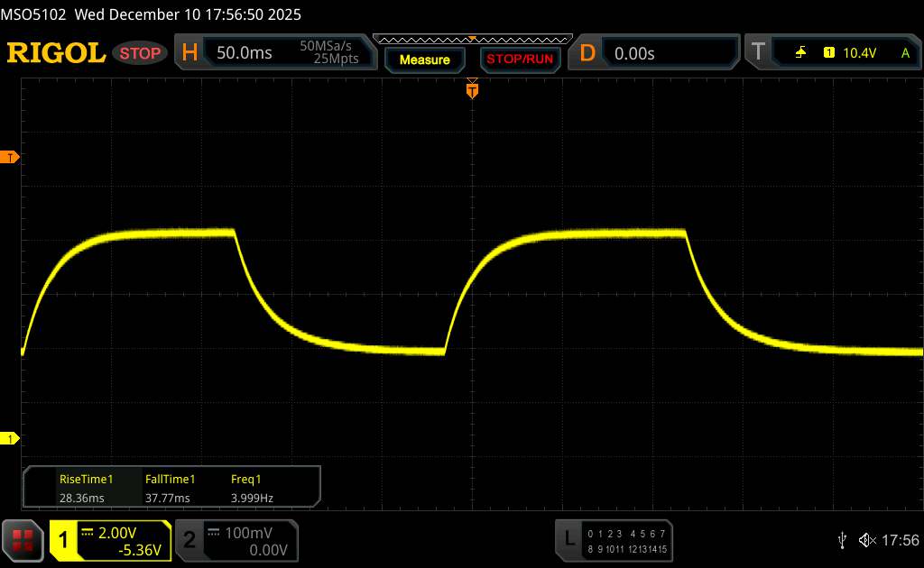This screenshot has height=568, width=924.
Task: Click the orange trigger level marker at left edge
Action: [12, 158]
